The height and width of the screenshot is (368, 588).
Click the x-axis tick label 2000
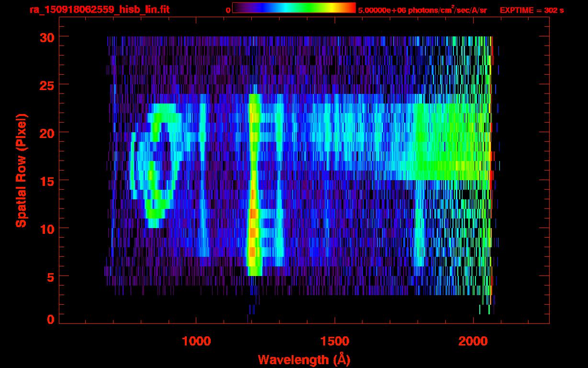[x=473, y=341]
